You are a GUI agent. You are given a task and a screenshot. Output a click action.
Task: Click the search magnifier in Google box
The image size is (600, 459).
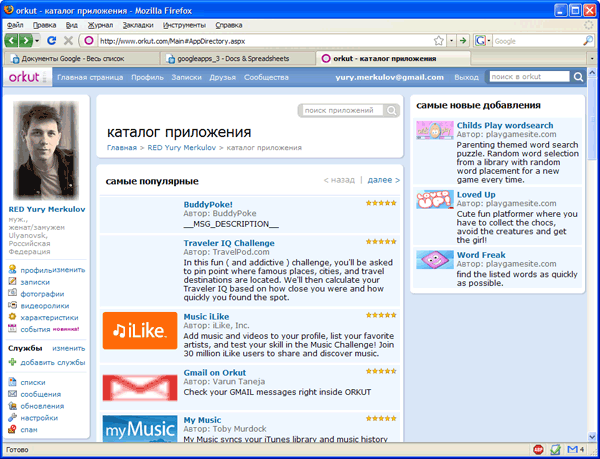coord(588,41)
